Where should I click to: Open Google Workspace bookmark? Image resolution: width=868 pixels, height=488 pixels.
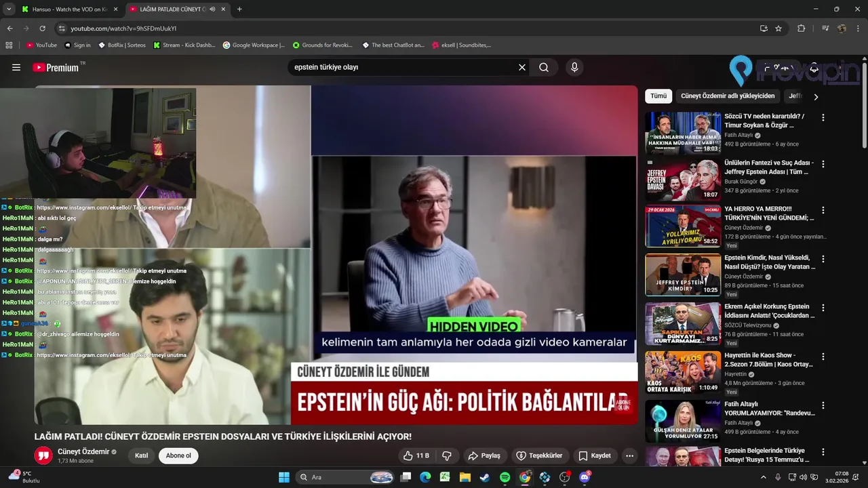coord(254,45)
